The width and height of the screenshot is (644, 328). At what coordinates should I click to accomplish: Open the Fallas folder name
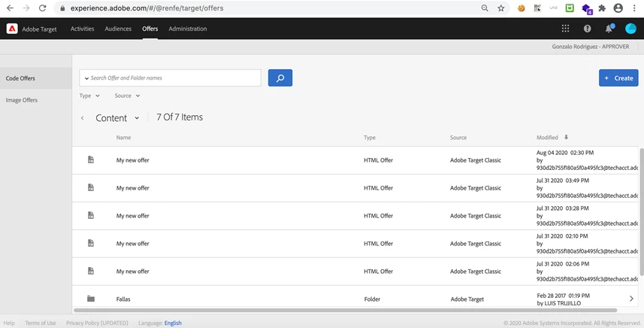tap(123, 299)
